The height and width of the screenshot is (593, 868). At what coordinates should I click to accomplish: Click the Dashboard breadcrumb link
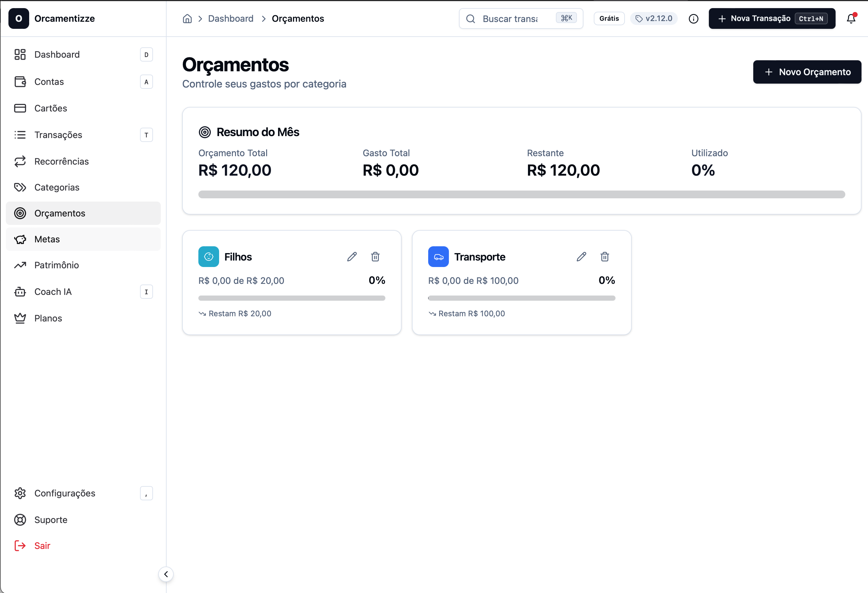click(230, 19)
